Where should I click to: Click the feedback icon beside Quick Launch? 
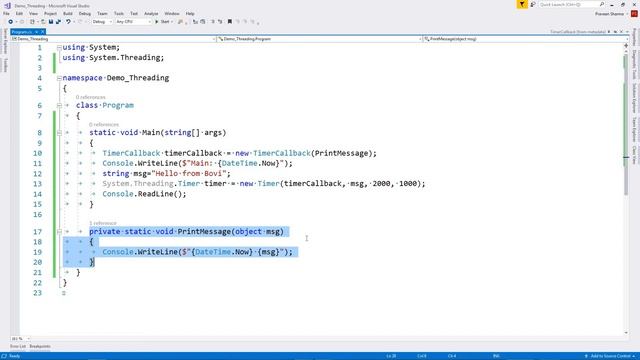tap(533, 4)
